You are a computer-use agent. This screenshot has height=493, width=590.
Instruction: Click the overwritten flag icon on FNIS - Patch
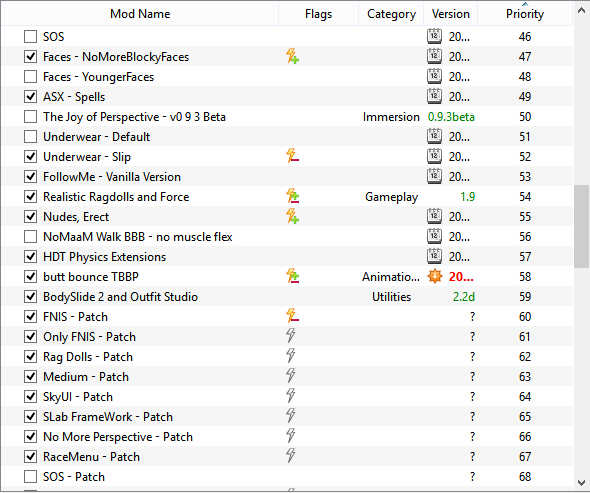point(292,316)
